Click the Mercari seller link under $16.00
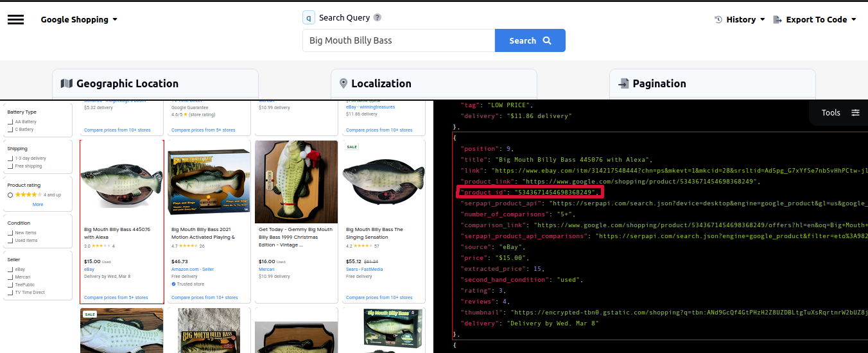 tap(266, 270)
